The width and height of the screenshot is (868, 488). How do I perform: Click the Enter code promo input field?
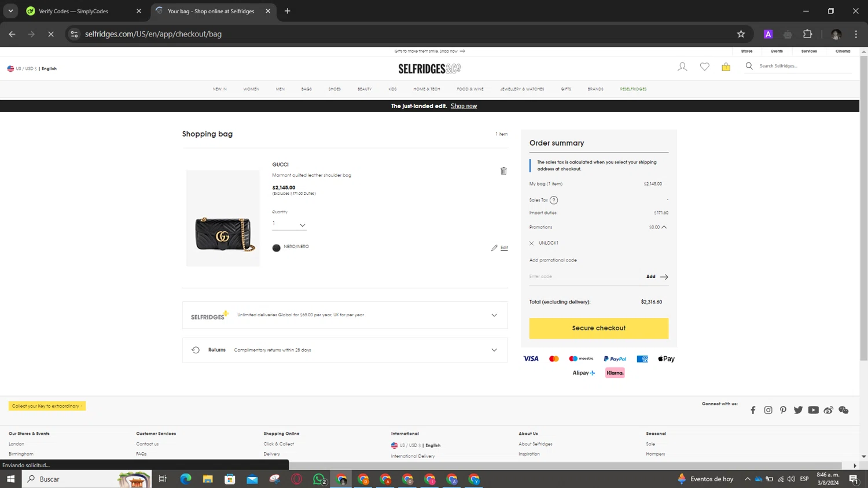click(584, 276)
